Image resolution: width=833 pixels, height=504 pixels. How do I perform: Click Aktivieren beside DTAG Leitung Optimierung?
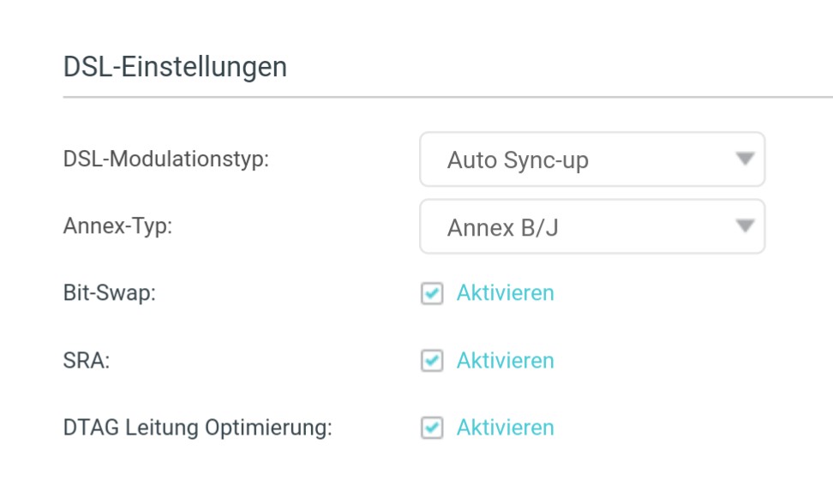coord(505,428)
